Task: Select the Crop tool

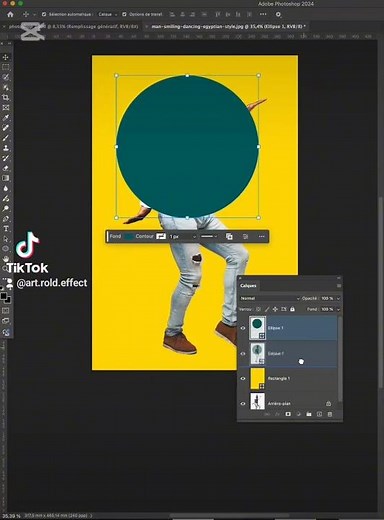Action: tap(6, 97)
